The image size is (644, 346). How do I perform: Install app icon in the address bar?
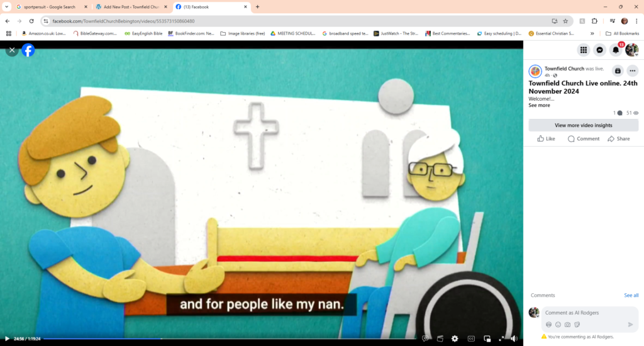555,21
